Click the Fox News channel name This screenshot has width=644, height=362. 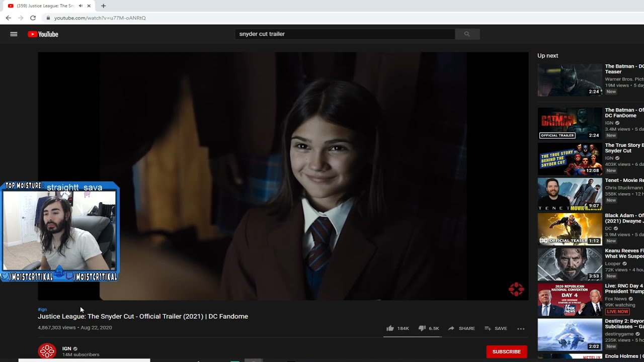(616, 299)
